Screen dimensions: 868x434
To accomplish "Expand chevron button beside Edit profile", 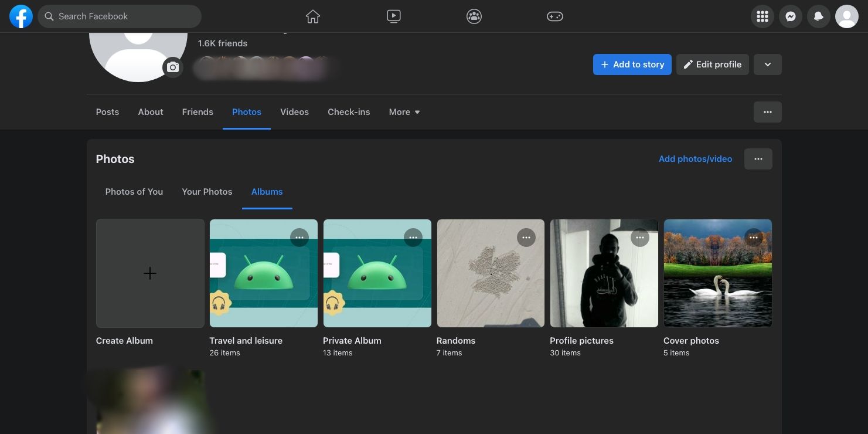I will coord(767,65).
